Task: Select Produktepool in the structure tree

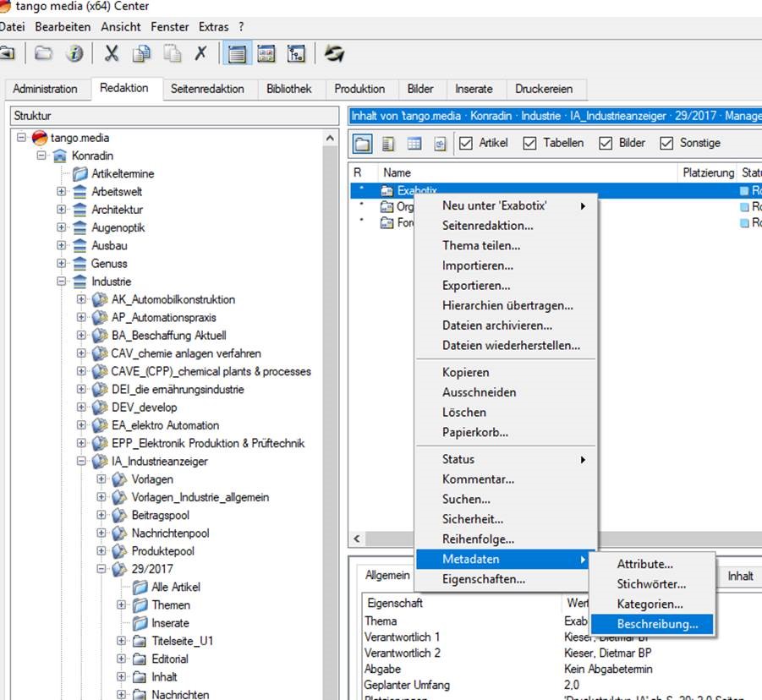Action: pos(162,551)
